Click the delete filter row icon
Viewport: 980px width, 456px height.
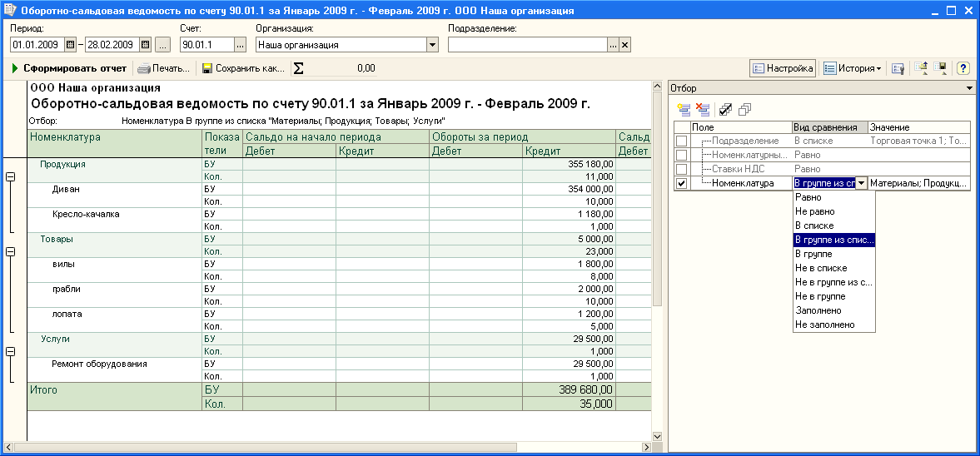[702, 109]
